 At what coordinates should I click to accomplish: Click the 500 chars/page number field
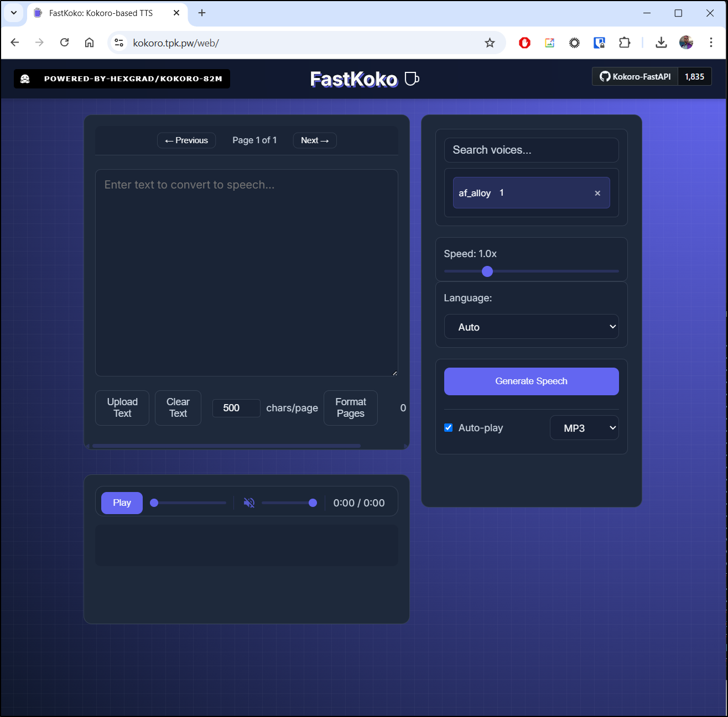[x=236, y=408]
